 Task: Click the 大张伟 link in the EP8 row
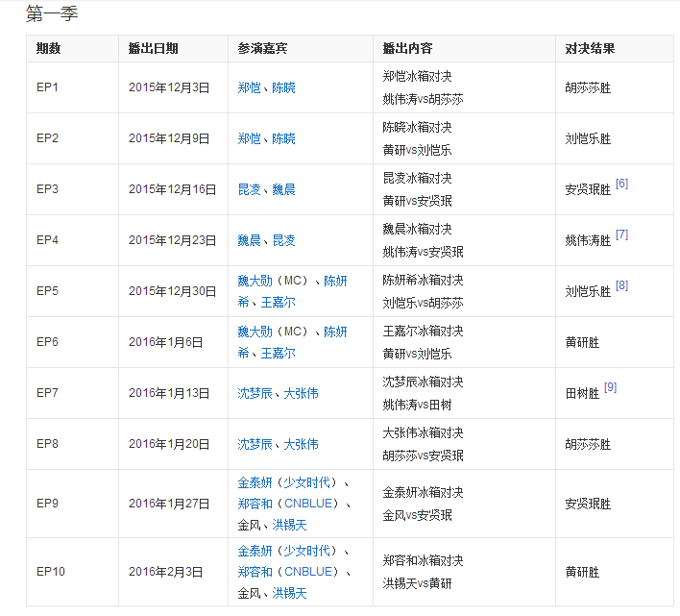tap(301, 444)
